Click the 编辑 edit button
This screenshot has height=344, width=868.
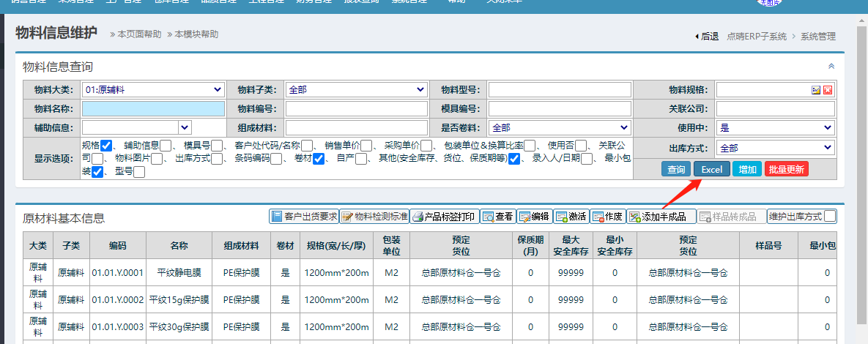(534, 217)
